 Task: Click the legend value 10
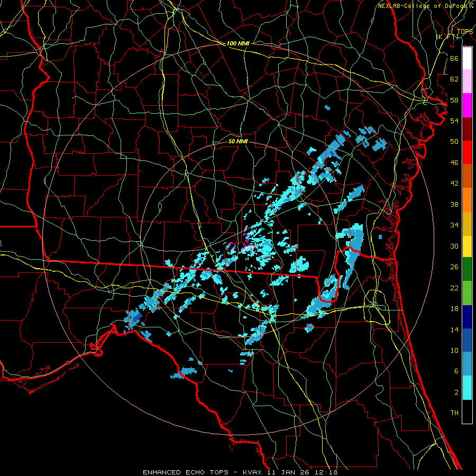pyautogui.click(x=454, y=351)
